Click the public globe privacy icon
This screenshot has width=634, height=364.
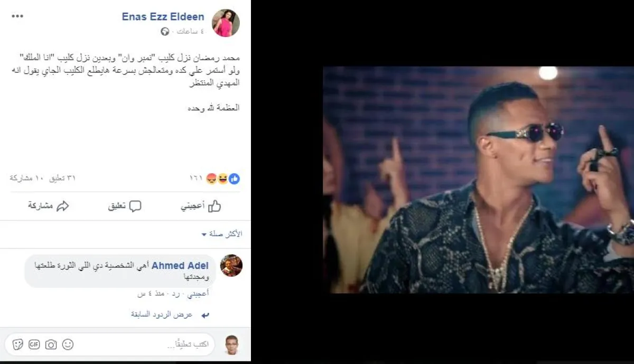(x=165, y=32)
